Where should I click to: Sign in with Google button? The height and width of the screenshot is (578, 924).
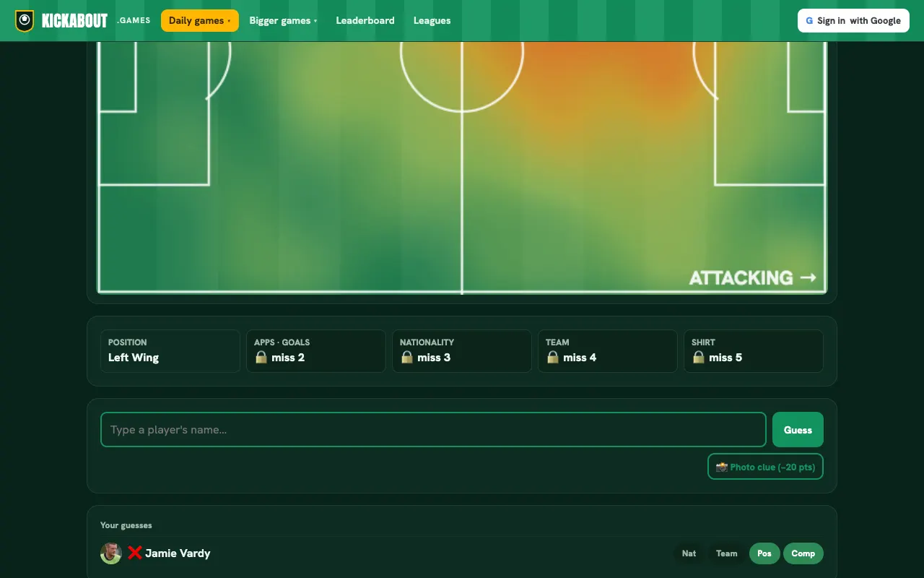click(853, 20)
